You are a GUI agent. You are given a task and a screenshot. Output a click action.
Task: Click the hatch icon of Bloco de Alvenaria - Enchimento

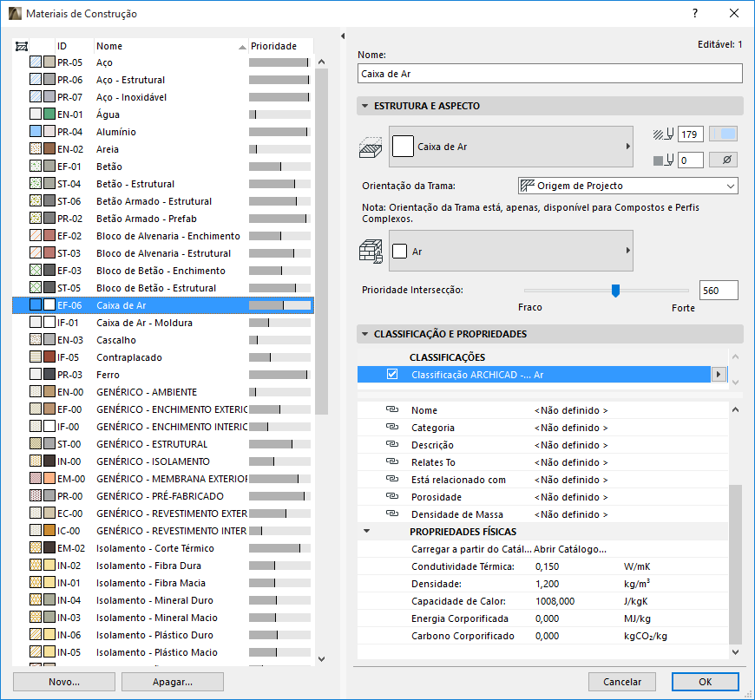coord(36,235)
